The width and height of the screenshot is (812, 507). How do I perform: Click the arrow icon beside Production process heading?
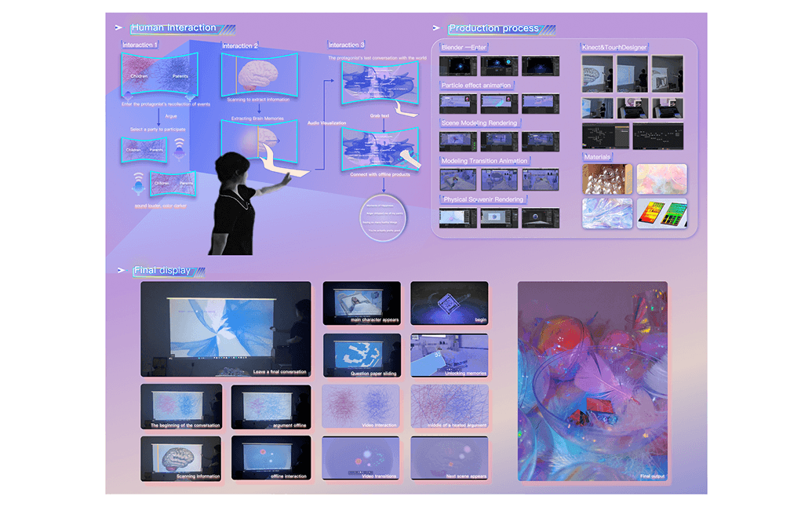[436, 28]
